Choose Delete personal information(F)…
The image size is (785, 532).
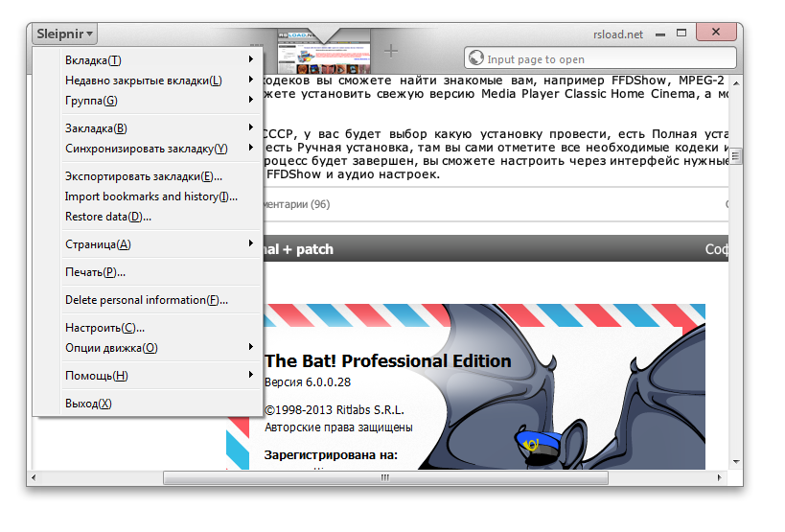[149, 300]
